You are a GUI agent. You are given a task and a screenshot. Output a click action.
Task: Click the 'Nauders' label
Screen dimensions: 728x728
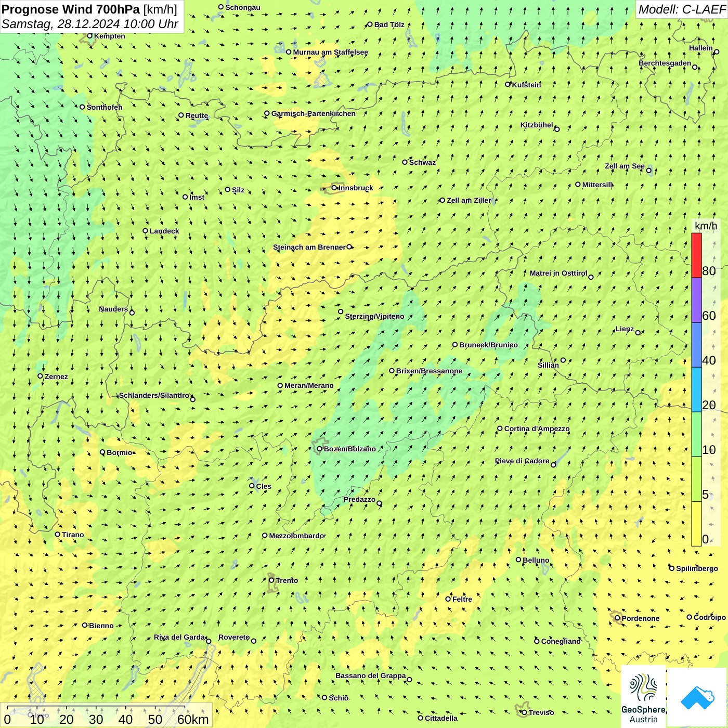[x=113, y=309]
